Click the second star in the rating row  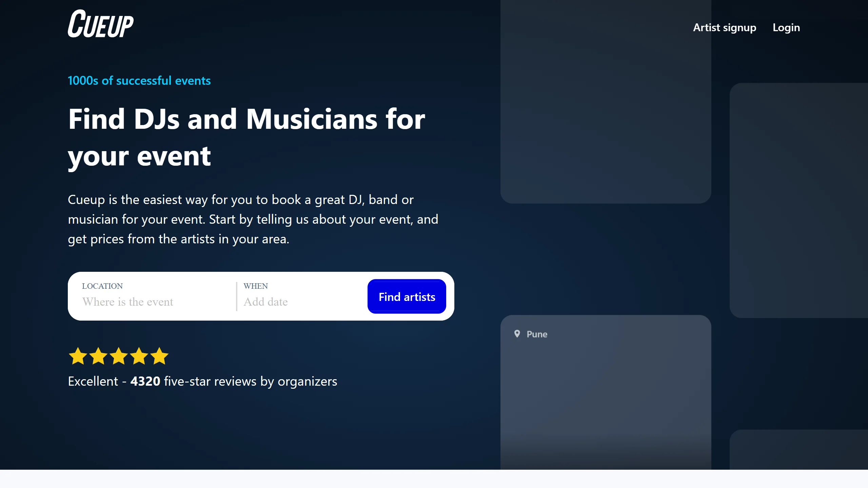click(x=98, y=356)
